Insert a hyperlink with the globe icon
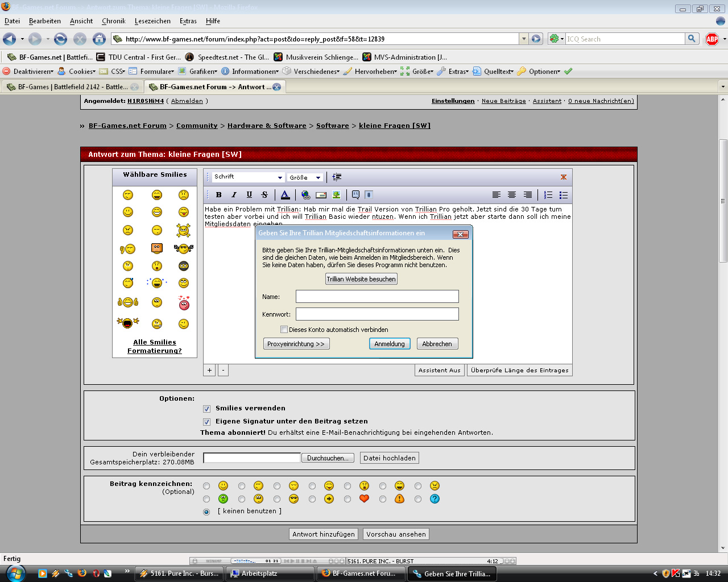 coord(305,195)
